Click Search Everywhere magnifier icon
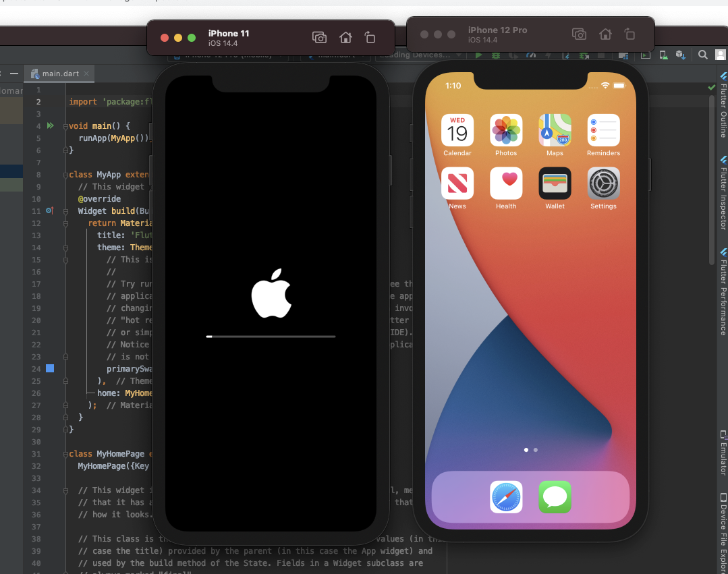Screen dimensions: 728x574 pos(703,55)
